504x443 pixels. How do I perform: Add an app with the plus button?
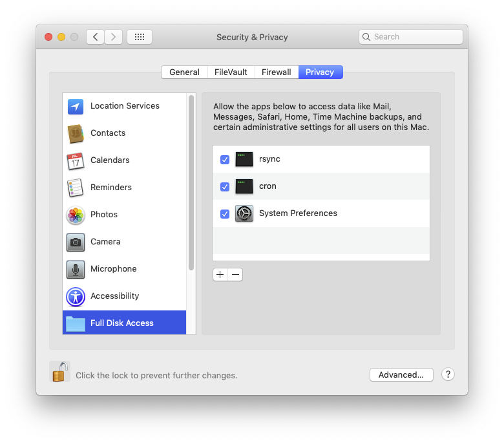220,275
